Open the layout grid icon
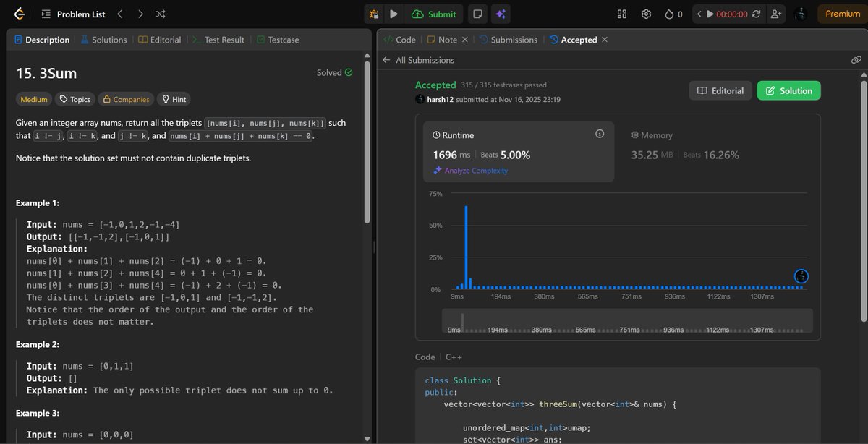 tap(621, 13)
